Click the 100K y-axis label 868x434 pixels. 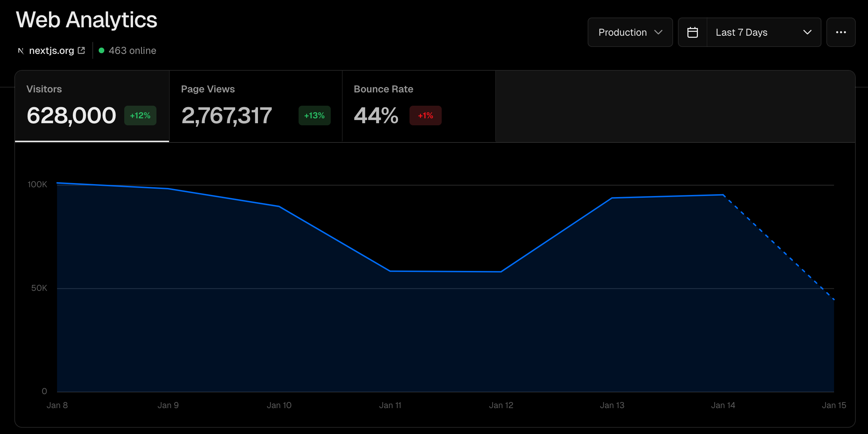pos(37,184)
